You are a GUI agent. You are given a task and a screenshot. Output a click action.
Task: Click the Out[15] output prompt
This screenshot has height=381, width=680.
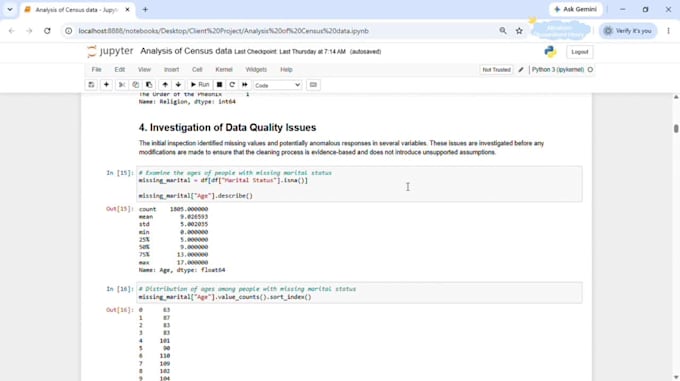120,209
